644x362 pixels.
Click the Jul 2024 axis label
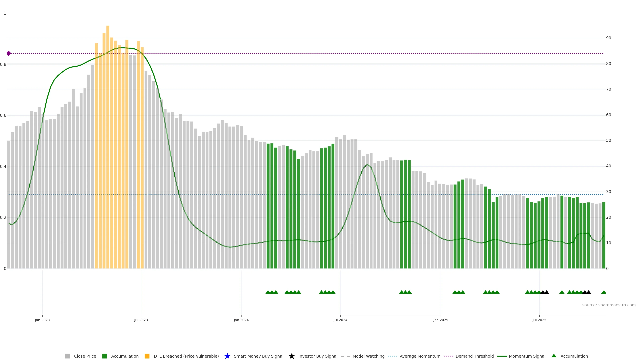click(x=340, y=320)
